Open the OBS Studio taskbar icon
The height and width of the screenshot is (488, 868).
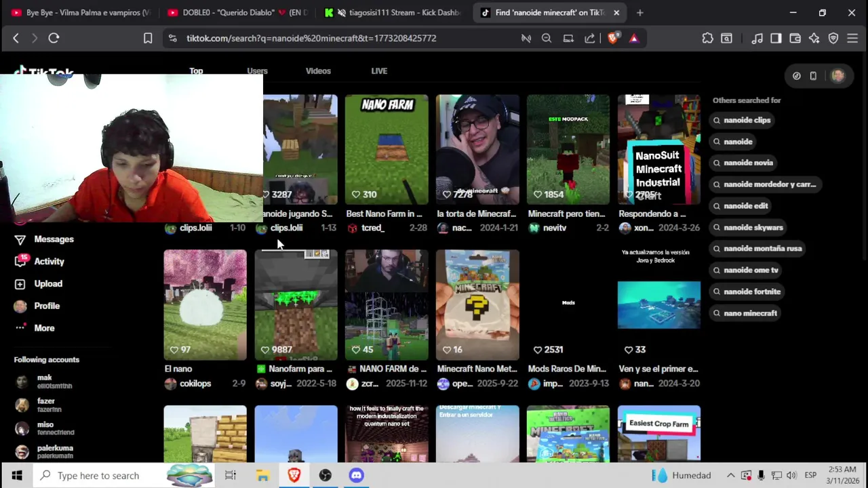pos(325,475)
